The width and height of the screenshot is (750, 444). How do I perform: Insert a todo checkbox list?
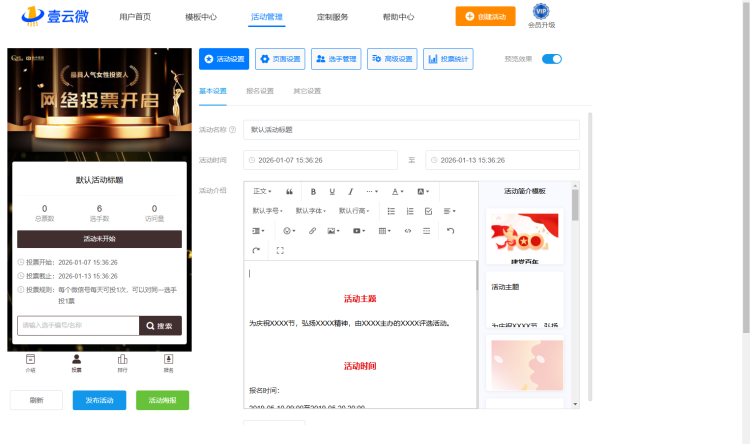pos(428,211)
